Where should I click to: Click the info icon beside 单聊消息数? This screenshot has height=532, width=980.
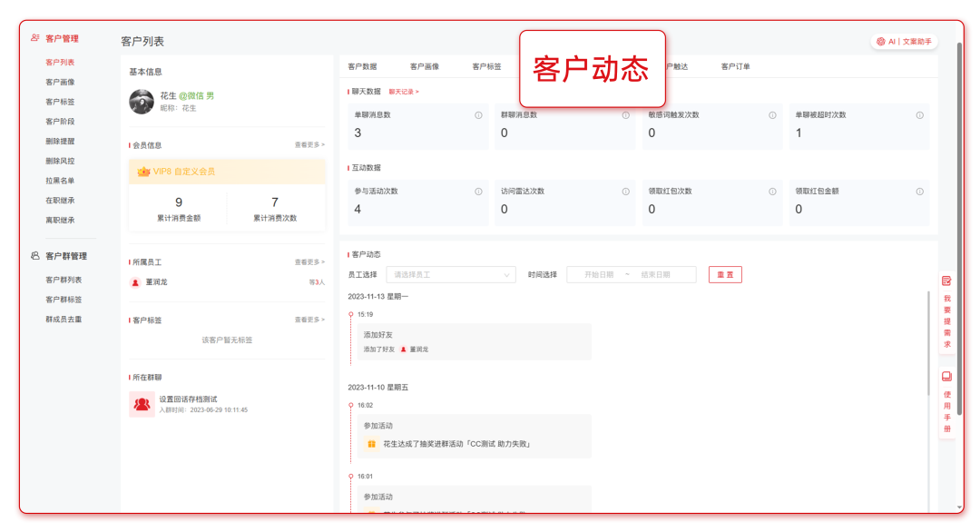click(x=479, y=115)
